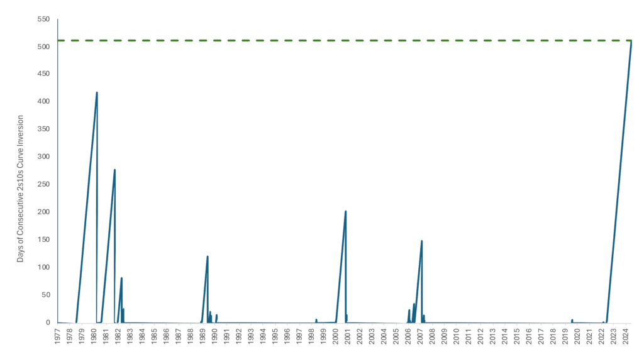Click the 2024 line peak at the dashed line

click(x=631, y=41)
